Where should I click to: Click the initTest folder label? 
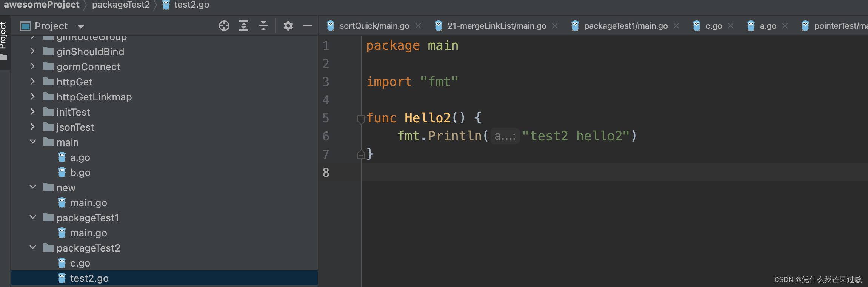[73, 112]
